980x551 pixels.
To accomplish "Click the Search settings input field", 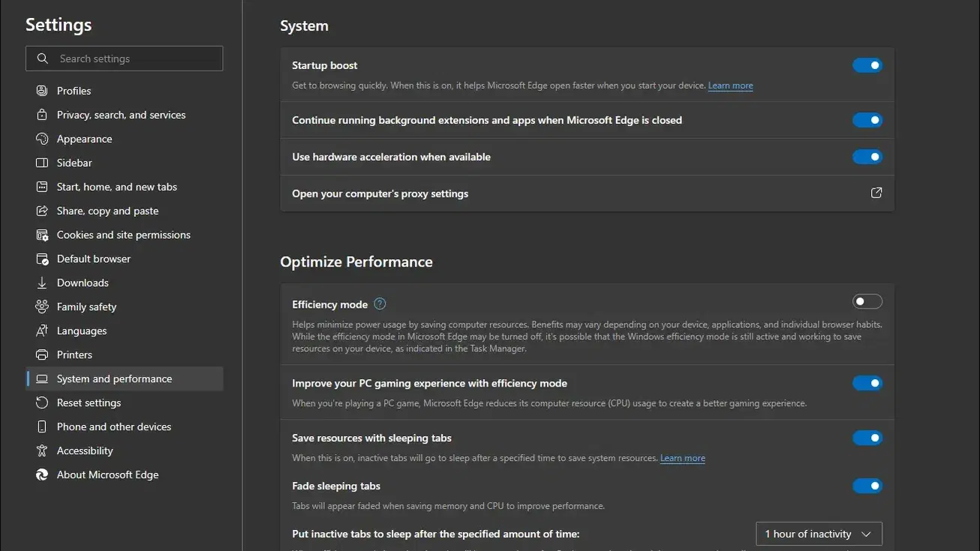I will pyautogui.click(x=125, y=59).
